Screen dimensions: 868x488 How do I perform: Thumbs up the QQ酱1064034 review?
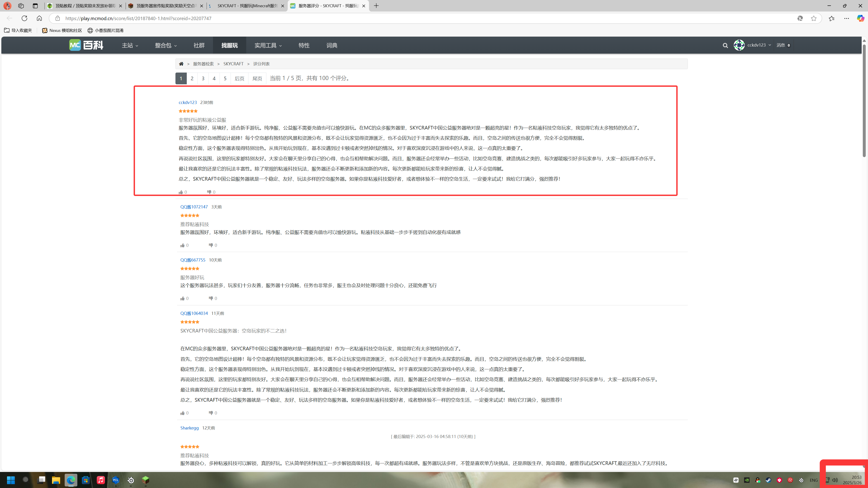tap(182, 413)
